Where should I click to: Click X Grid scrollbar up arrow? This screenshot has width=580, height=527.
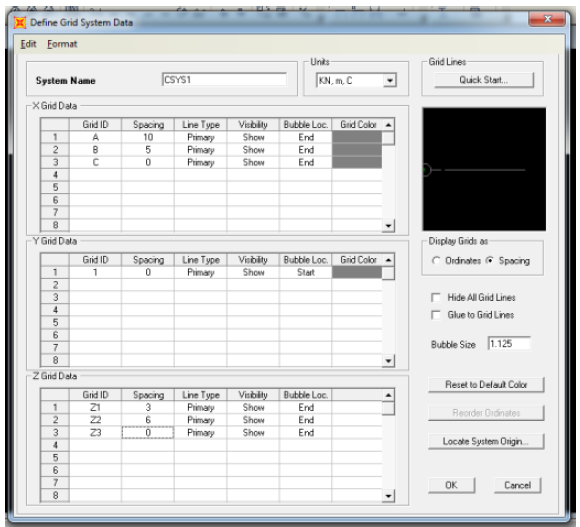click(x=388, y=125)
